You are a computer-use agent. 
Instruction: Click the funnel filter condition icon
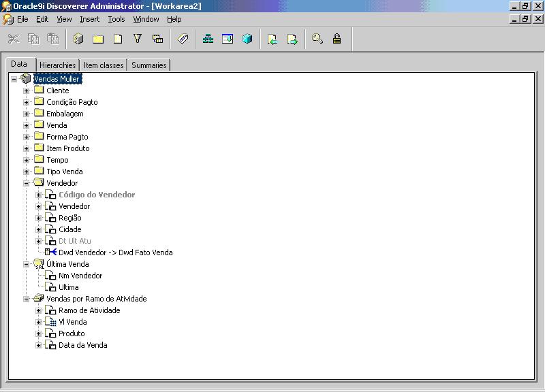click(x=137, y=39)
